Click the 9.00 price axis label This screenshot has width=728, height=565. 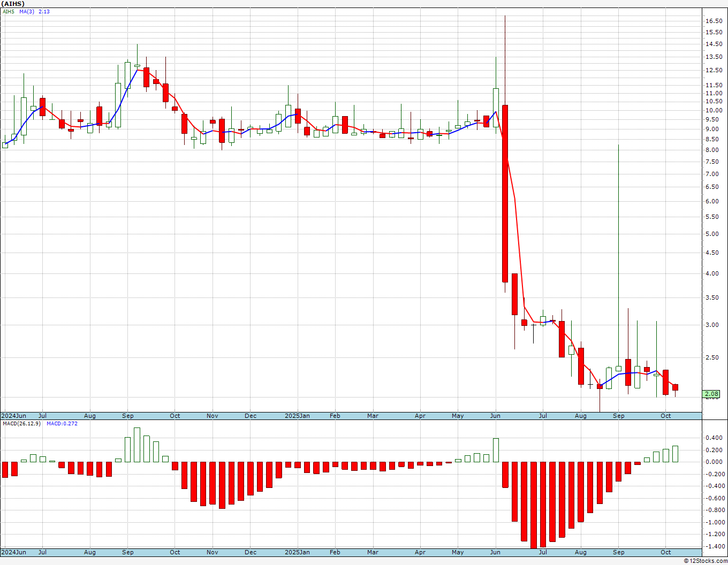(712, 129)
